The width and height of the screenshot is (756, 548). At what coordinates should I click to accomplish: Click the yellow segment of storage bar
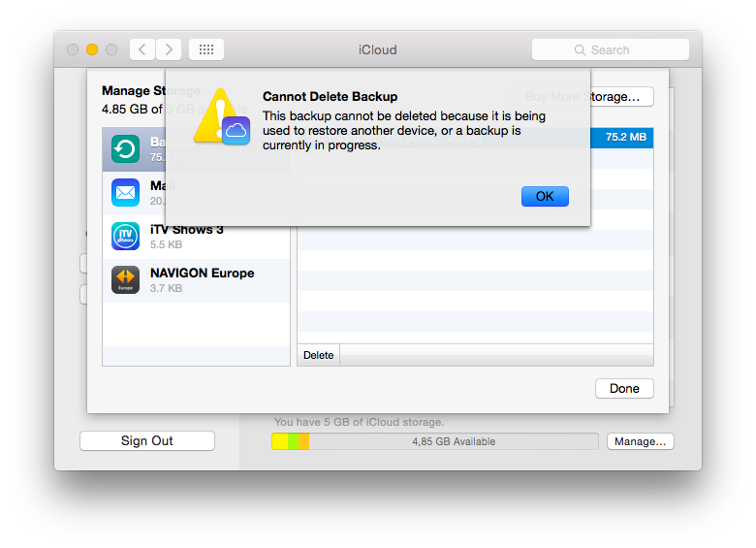click(x=280, y=441)
